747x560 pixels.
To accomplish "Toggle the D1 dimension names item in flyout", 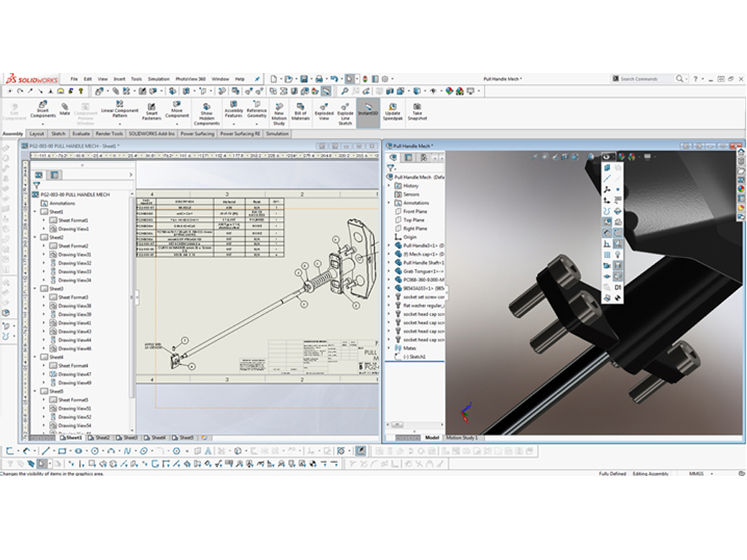I will tap(618, 287).
